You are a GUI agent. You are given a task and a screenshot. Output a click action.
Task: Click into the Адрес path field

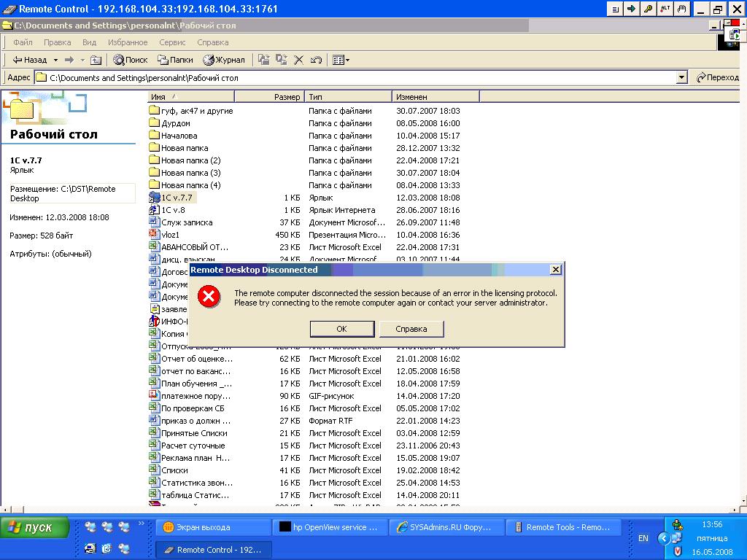(356, 77)
